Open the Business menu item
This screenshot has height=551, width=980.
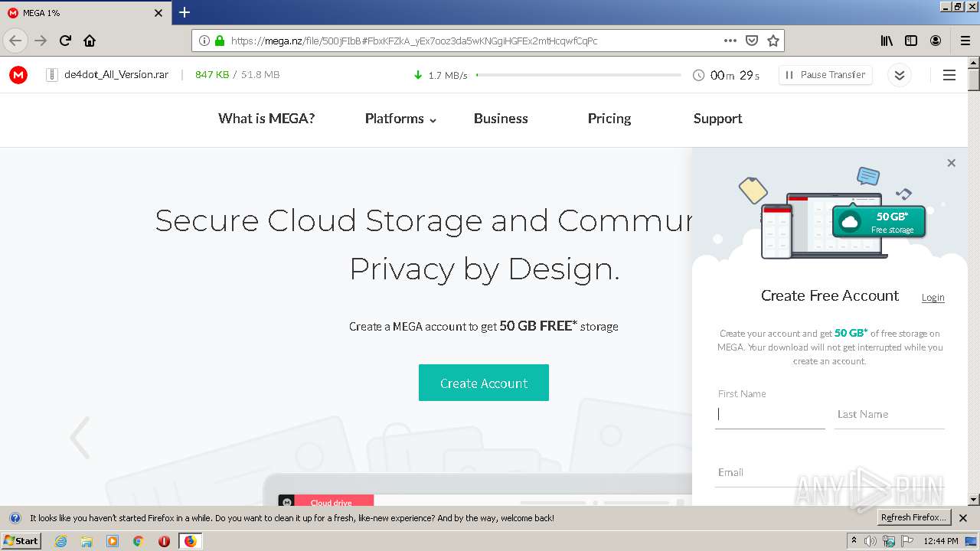click(x=501, y=119)
